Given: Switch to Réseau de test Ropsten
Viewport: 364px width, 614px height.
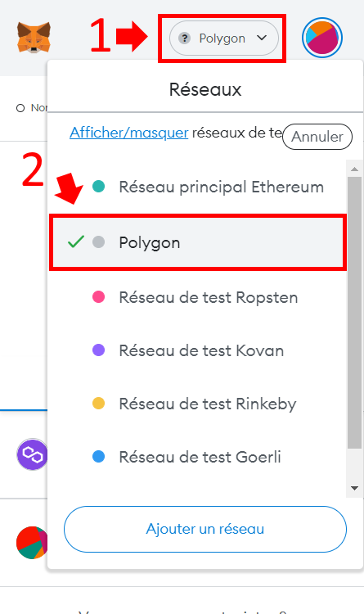Looking at the screenshot, I should (198, 297).
